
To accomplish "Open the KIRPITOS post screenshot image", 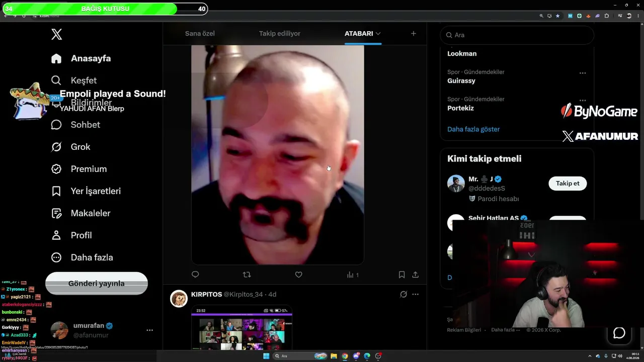I will tap(242, 327).
